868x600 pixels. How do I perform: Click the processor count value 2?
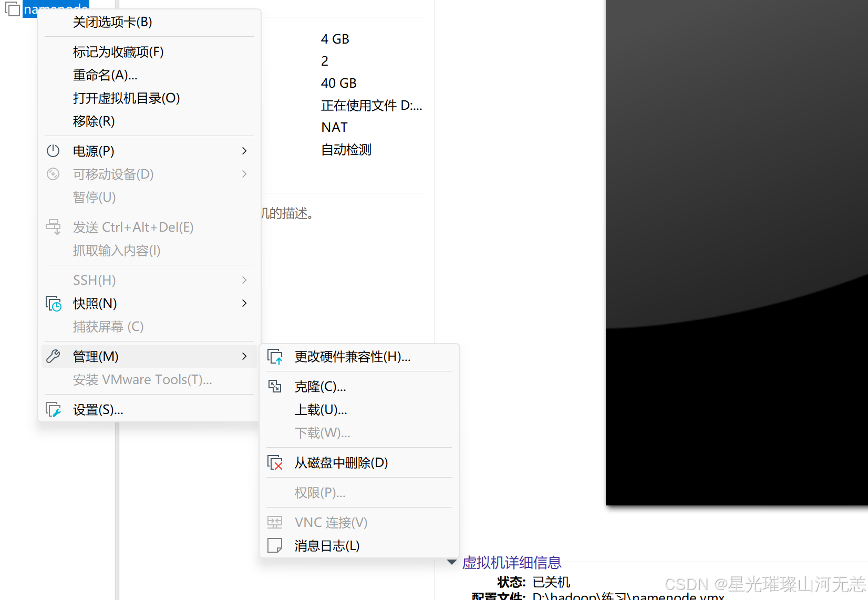[x=325, y=61]
